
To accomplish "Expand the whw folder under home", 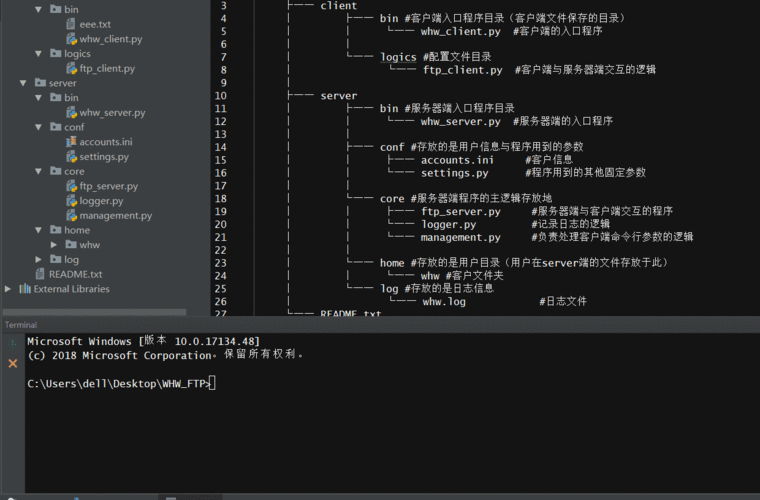I will click(x=54, y=245).
